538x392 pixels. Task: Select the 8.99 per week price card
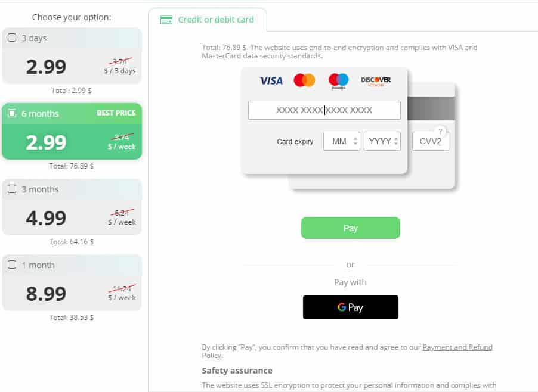72,283
